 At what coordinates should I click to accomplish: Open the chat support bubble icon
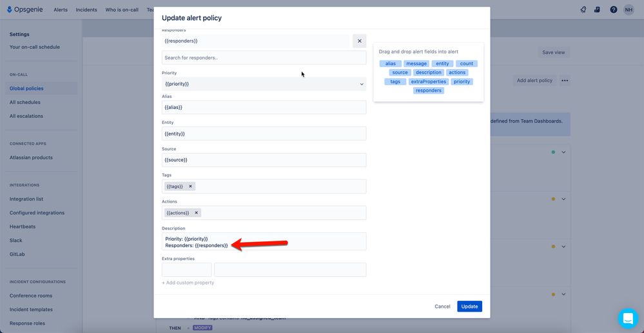tap(628, 318)
